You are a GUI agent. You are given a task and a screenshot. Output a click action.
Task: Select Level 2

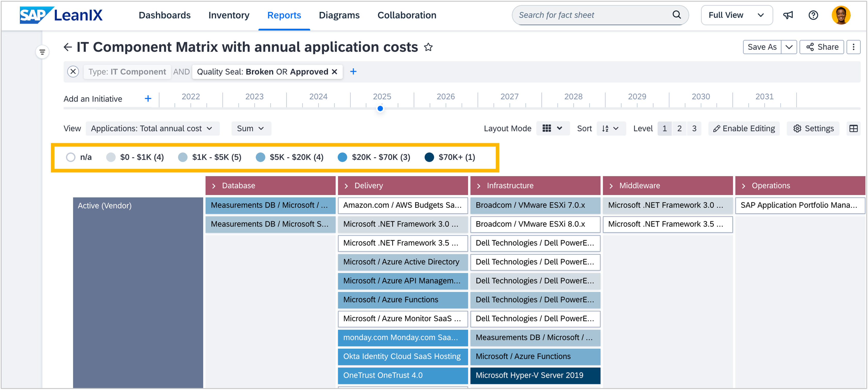(679, 129)
